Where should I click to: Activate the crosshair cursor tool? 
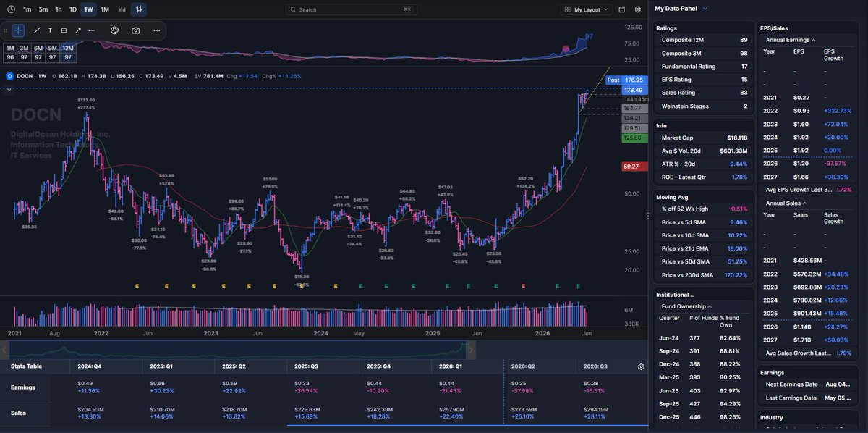pyautogui.click(x=18, y=30)
